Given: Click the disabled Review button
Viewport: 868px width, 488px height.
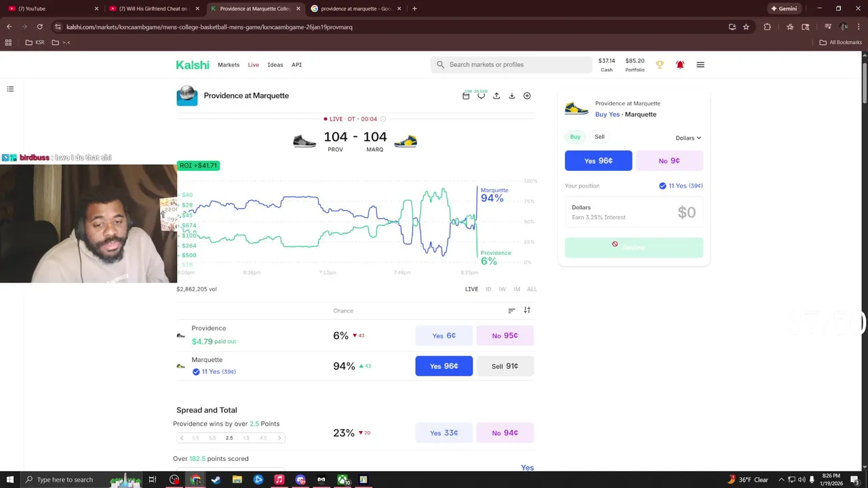Looking at the screenshot, I should [634, 247].
